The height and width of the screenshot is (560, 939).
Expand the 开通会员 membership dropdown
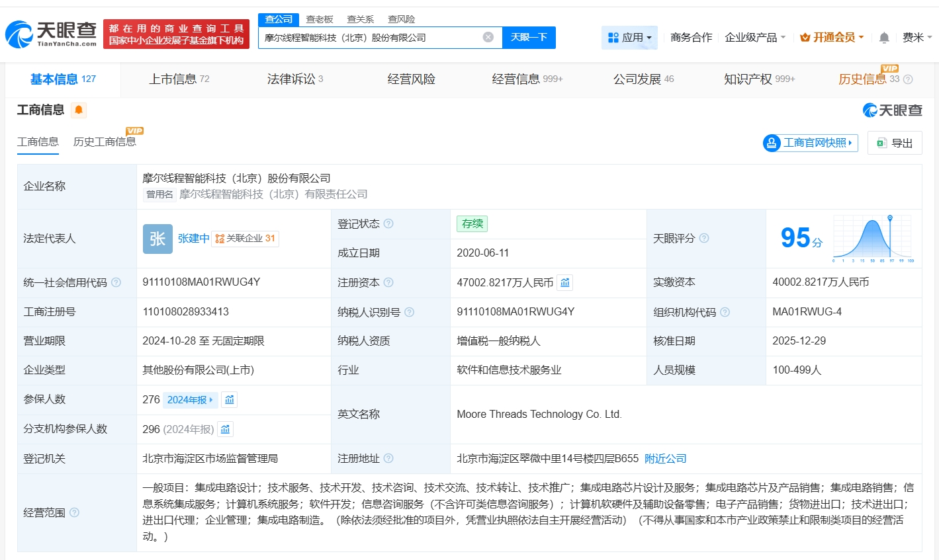(832, 38)
